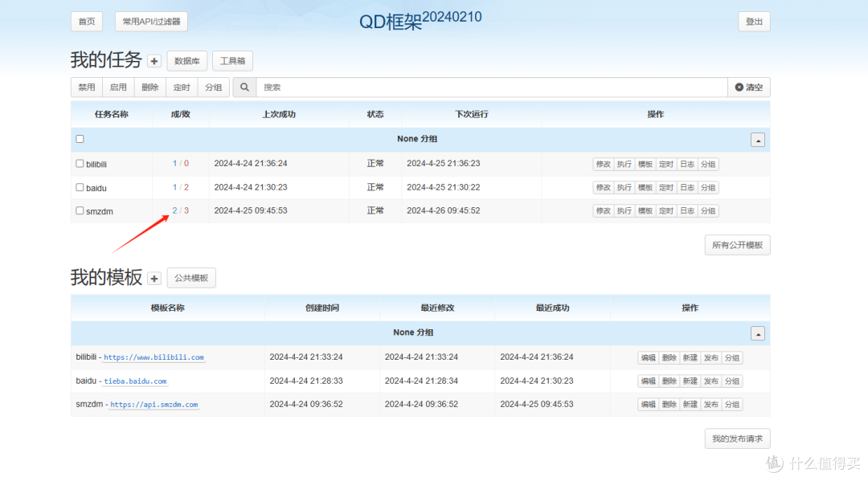Screen dimensions: 868x481
Task: Open the tieba.baidu.com link
Action: 135,381
